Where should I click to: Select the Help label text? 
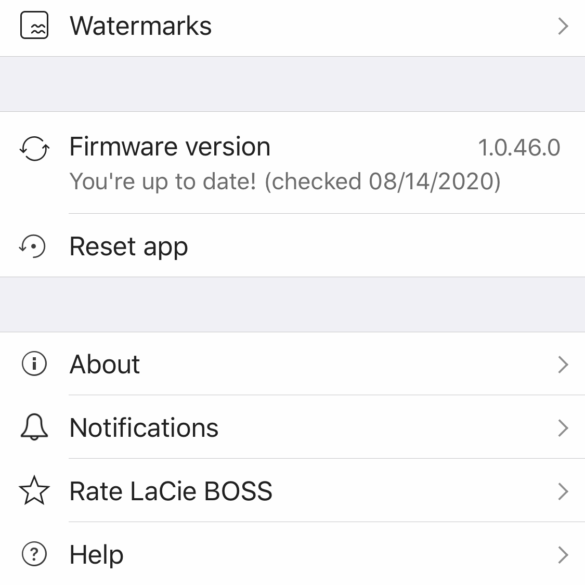[x=96, y=555]
